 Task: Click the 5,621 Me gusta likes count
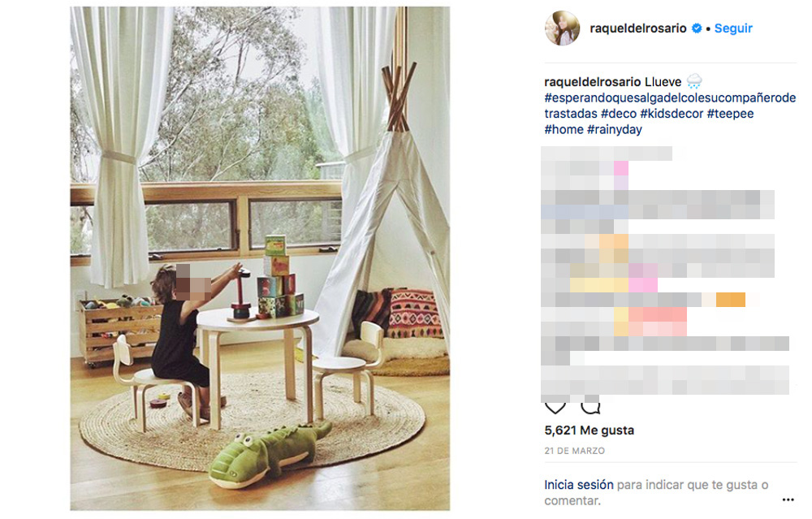tap(589, 430)
